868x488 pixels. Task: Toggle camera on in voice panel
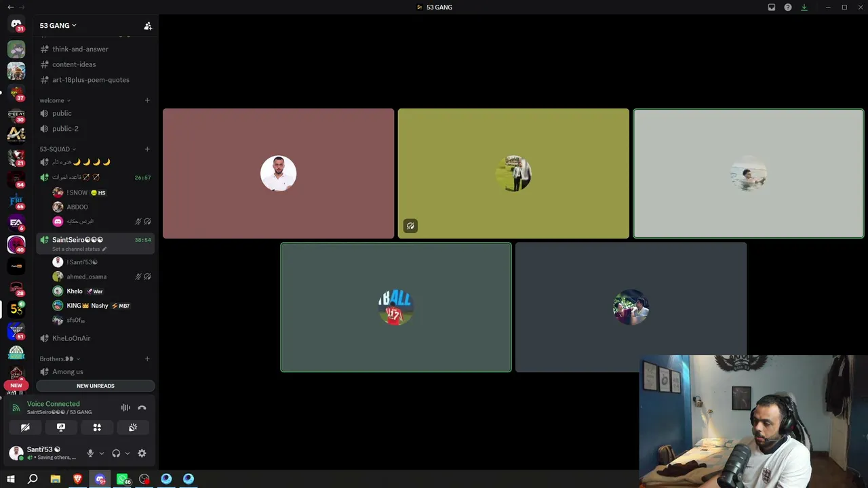pyautogui.click(x=25, y=428)
